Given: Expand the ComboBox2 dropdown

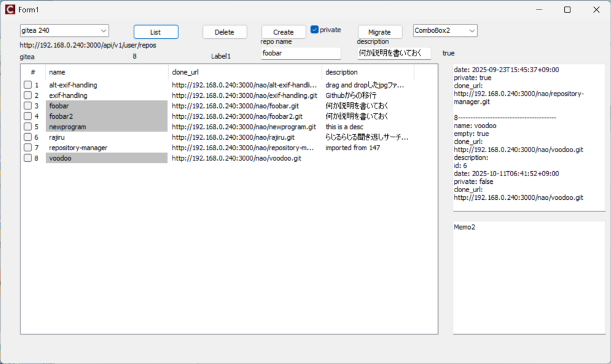Looking at the screenshot, I should coord(445,30).
